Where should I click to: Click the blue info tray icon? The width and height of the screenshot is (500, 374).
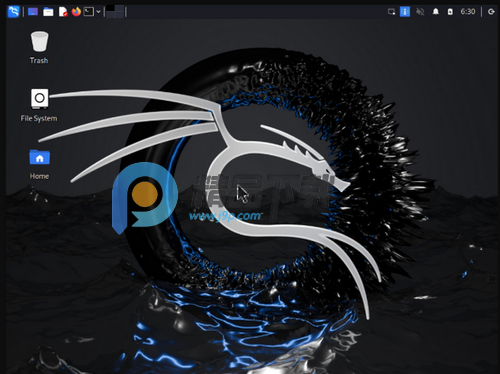click(405, 12)
